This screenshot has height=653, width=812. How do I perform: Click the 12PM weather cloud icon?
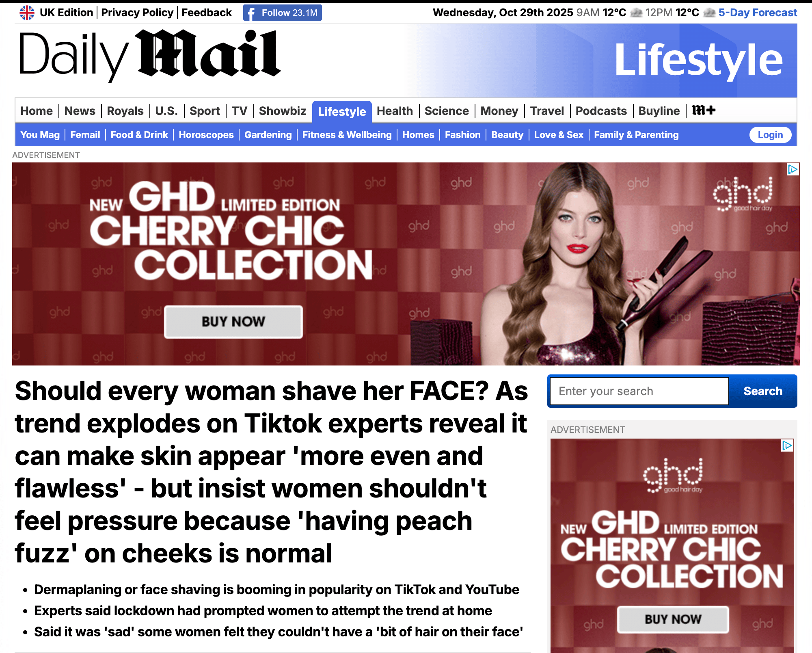(709, 13)
